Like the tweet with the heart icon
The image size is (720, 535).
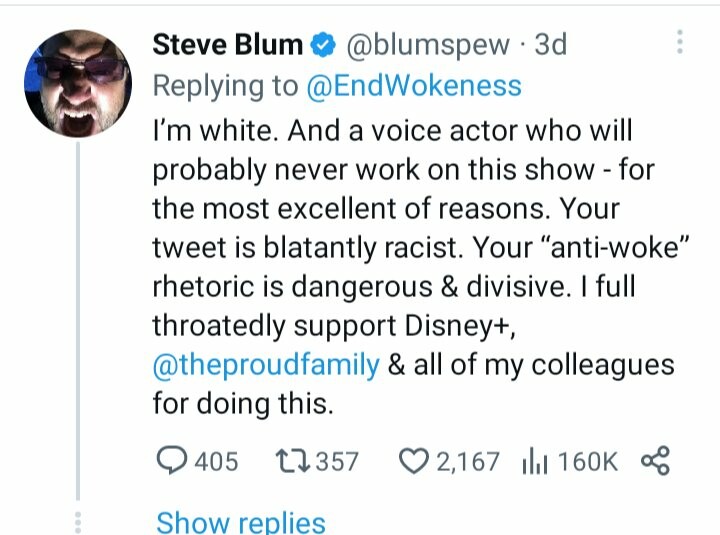point(412,461)
